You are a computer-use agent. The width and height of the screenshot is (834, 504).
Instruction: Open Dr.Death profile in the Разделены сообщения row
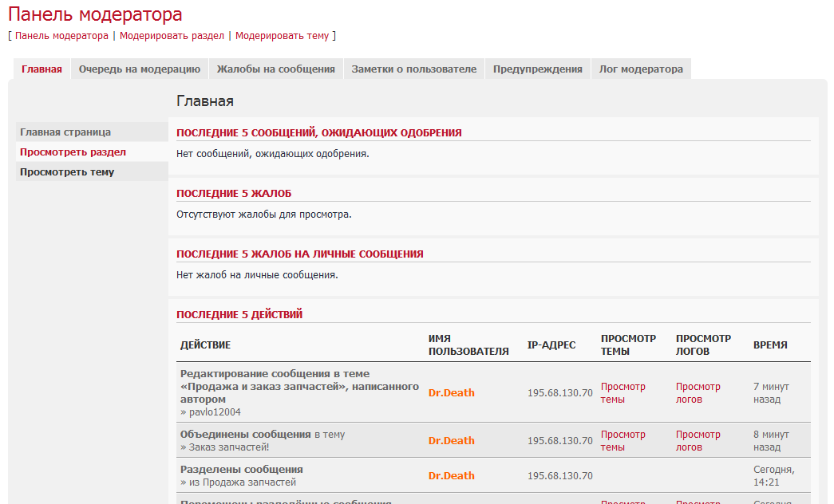(x=451, y=475)
